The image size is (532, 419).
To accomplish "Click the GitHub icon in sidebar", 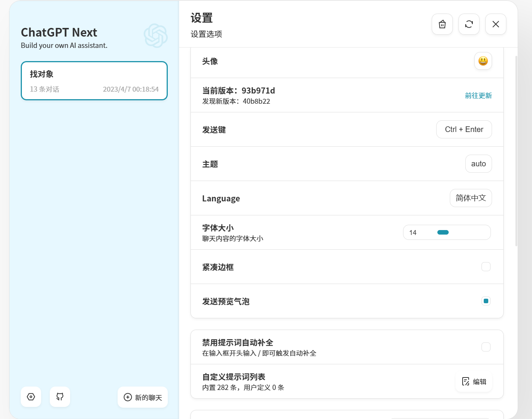I will (x=60, y=397).
